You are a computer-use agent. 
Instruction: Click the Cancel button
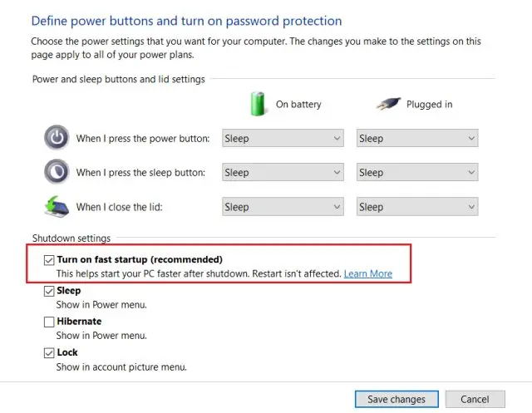point(475,399)
